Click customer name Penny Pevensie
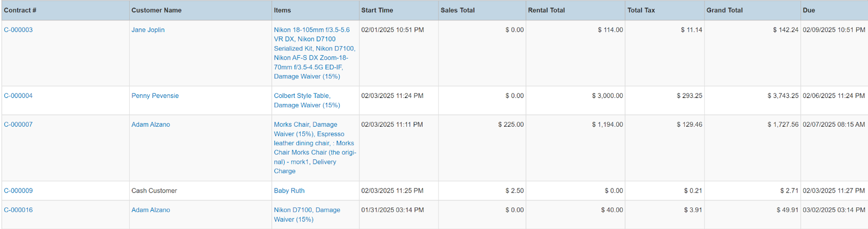Image resolution: width=868 pixels, height=229 pixels. point(155,96)
